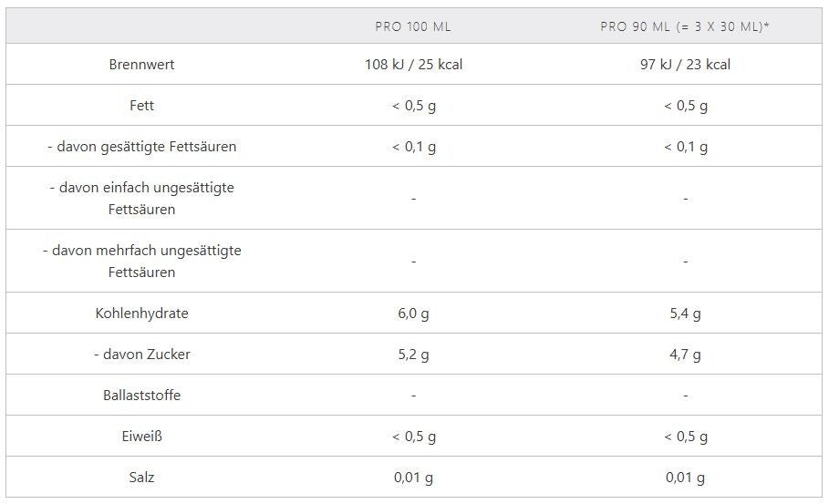
Task: Select the 5,4 g Kohlenhydrate value
Action: (x=685, y=314)
